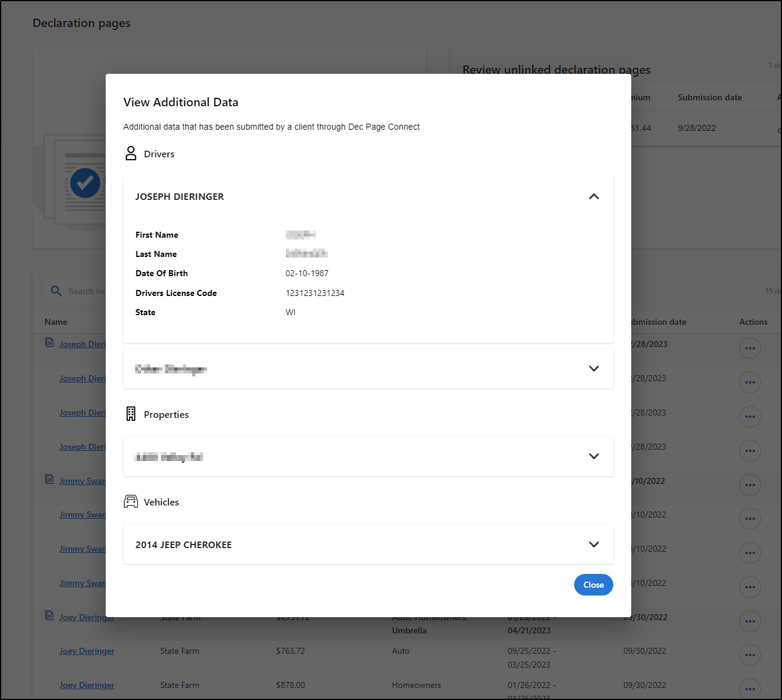Click the document icon beside the first Joseph Dieringer row
Viewport: 782px width, 700px height.
(x=49, y=342)
